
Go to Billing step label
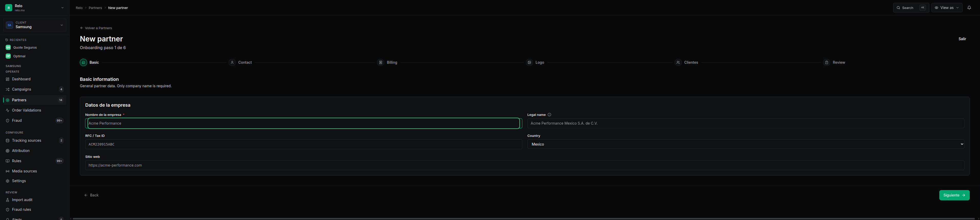pos(392,62)
